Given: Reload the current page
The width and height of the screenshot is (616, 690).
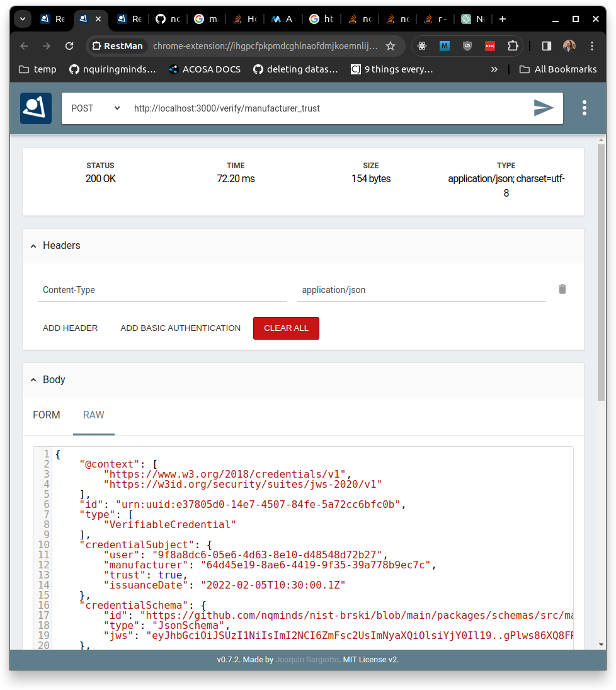Looking at the screenshot, I should click(x=69, y=46).
